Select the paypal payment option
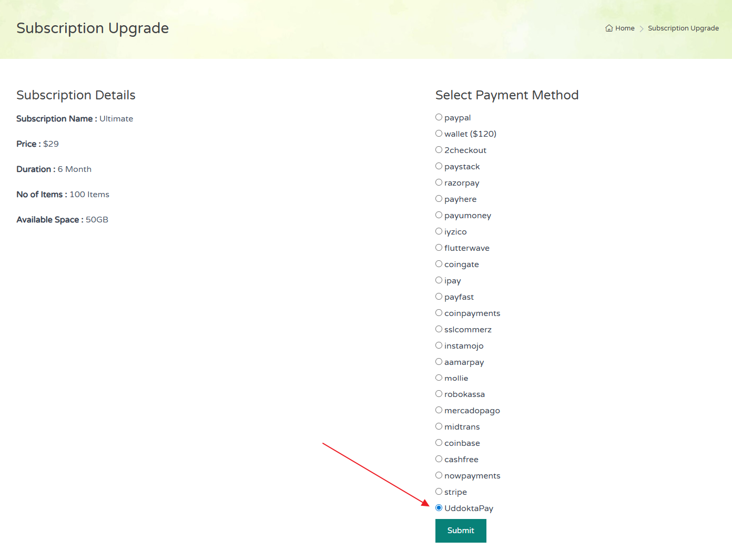This screenshot has width=732, height=560. pos(439,117)
